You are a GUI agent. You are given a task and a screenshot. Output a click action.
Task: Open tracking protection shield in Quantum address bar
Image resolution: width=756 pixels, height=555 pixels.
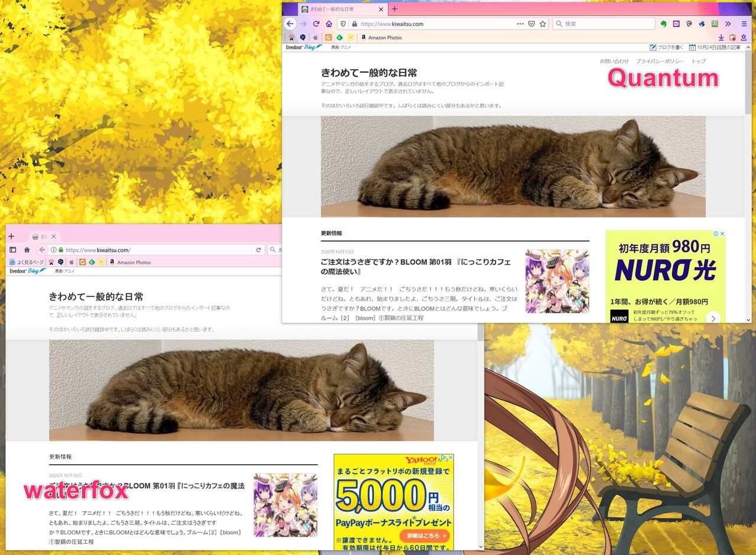tap(343, 24)
